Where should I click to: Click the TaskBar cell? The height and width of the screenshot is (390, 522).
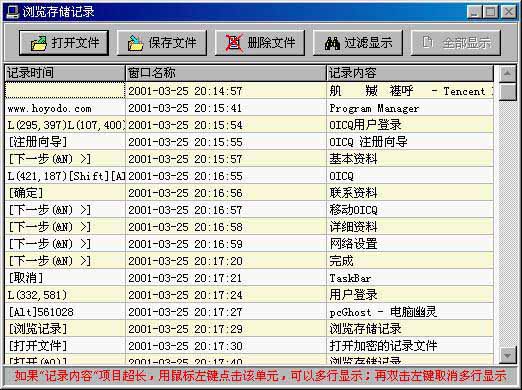[x=410, y=278]
